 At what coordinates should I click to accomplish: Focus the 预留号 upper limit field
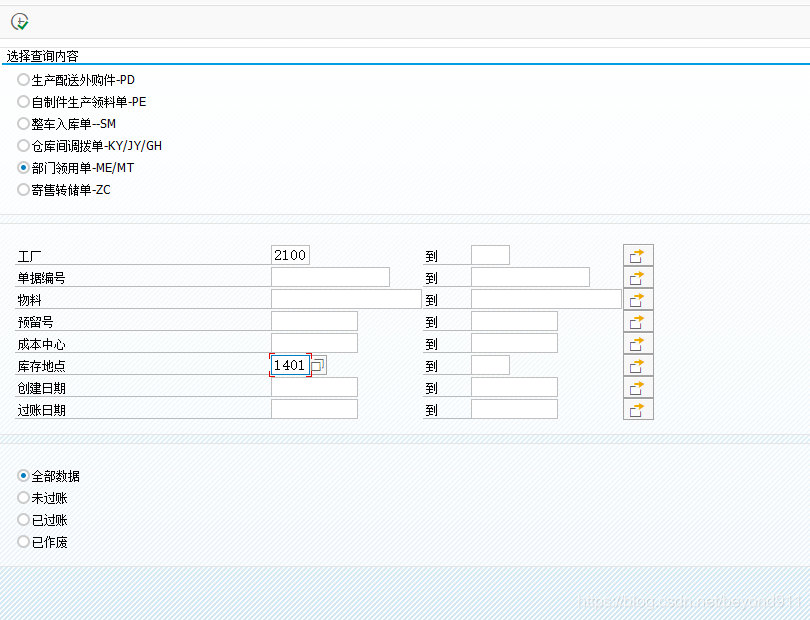514,321
